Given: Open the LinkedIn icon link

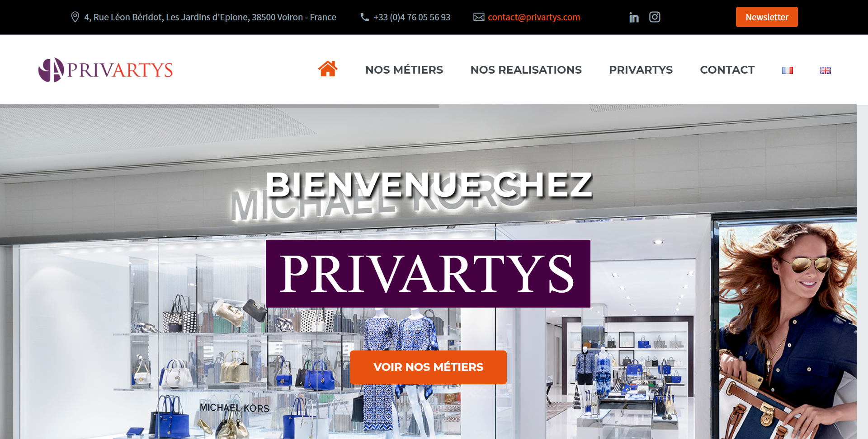Looking at the screenshot, I should (x=634, y=17).
